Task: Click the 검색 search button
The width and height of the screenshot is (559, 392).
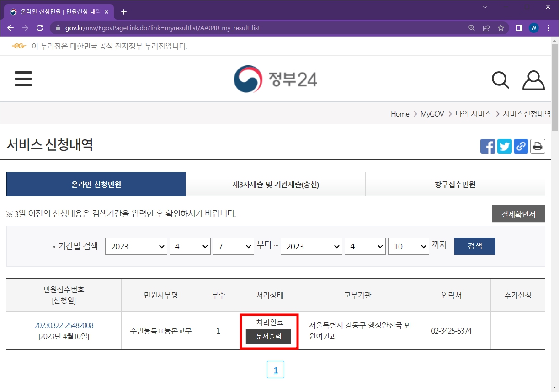Action: pyautogui.click(x=474, y=246)
